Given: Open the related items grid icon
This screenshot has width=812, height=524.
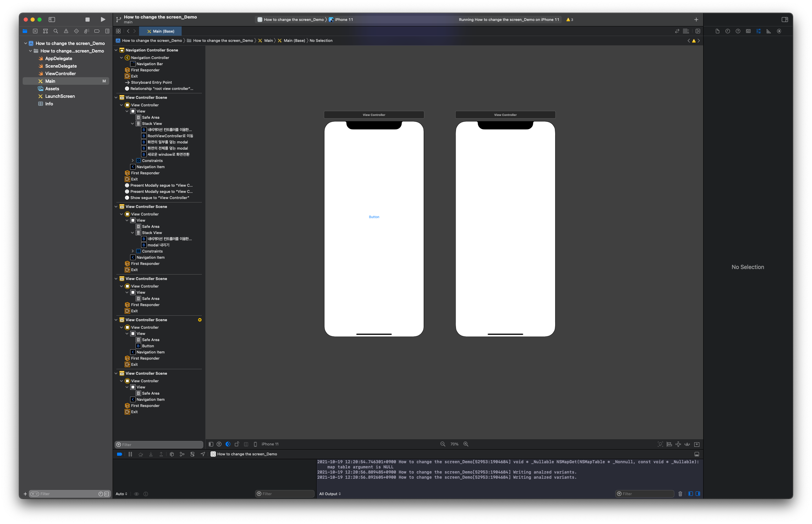Looking at the screenshot, I should [x=118, y=31].
